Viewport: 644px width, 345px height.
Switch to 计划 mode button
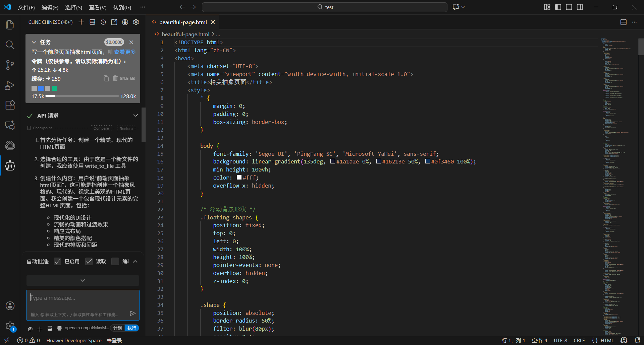(x=118, y=328)
